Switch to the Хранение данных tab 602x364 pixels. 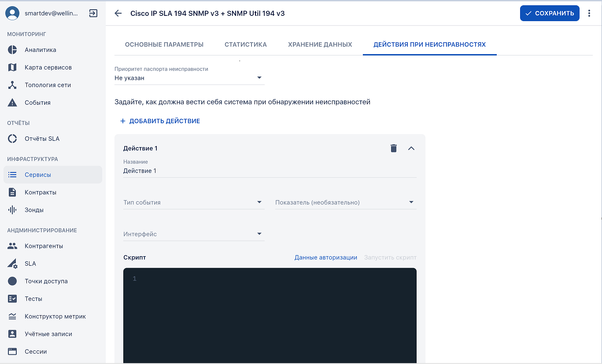coord(320,44)
